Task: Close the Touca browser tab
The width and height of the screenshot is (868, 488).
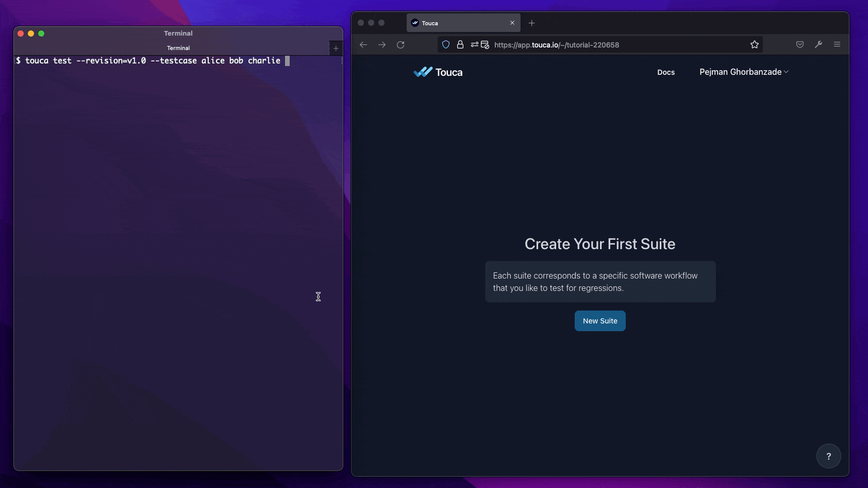Action: pyautogui.click(x=512, y=23)
